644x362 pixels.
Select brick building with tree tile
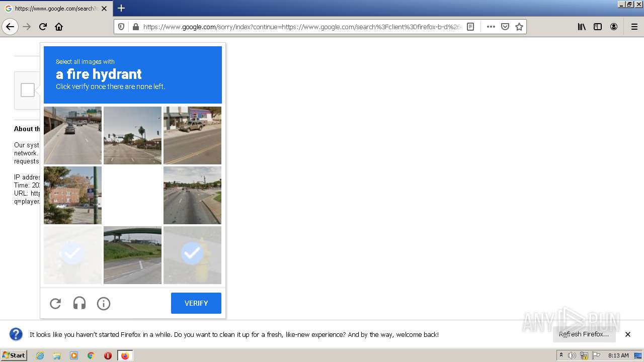click(72, 195)
